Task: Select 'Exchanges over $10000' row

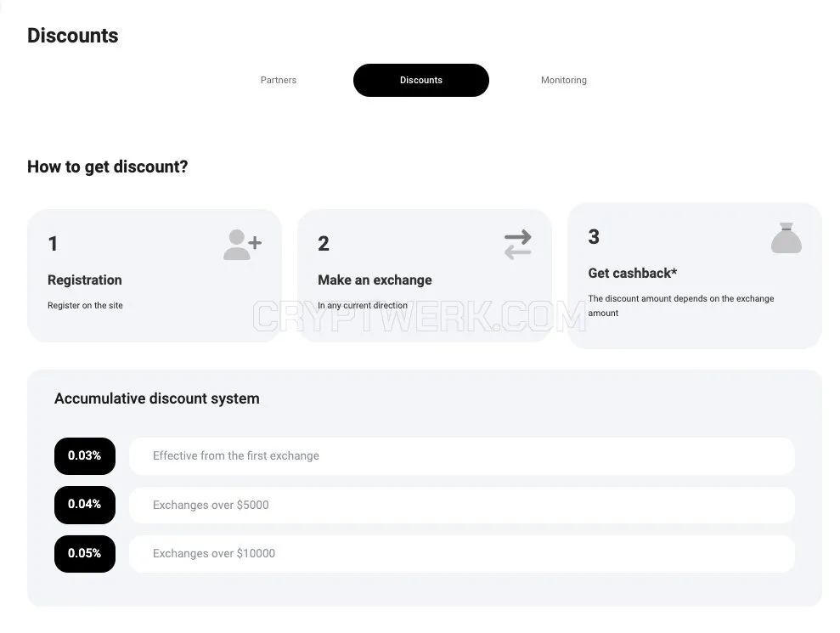Action: [x=462, y=554]
